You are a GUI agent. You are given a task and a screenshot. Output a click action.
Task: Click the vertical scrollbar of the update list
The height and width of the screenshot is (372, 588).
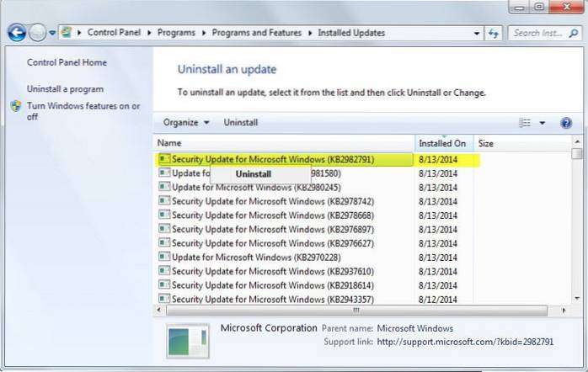(577, 227)
